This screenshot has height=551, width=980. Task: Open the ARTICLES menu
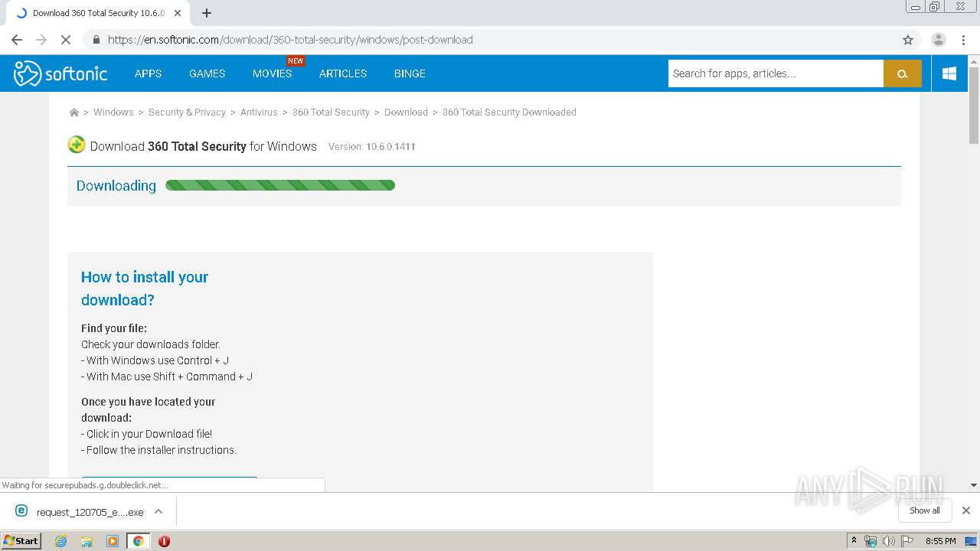point(343,73)
